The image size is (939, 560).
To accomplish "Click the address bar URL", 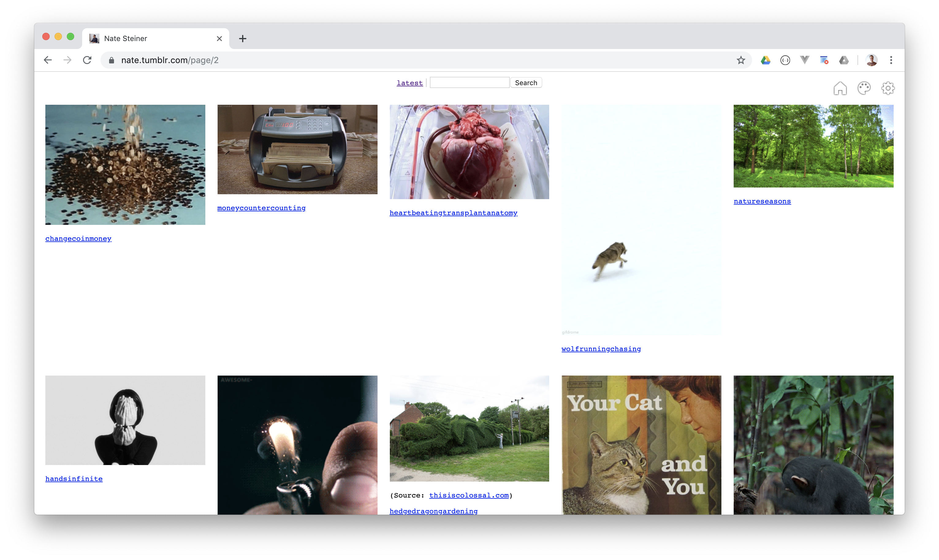I will [x=170, y=60].
